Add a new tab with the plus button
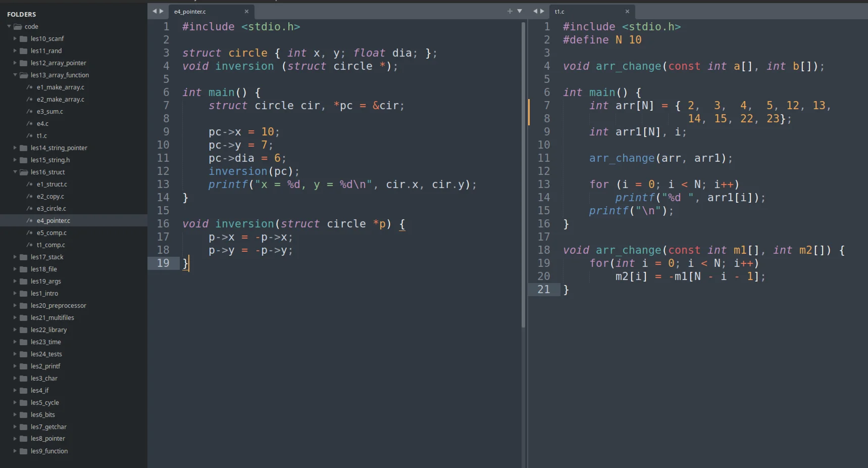The width and height of the screenshot is (868, 468). [x=510, y=11]
